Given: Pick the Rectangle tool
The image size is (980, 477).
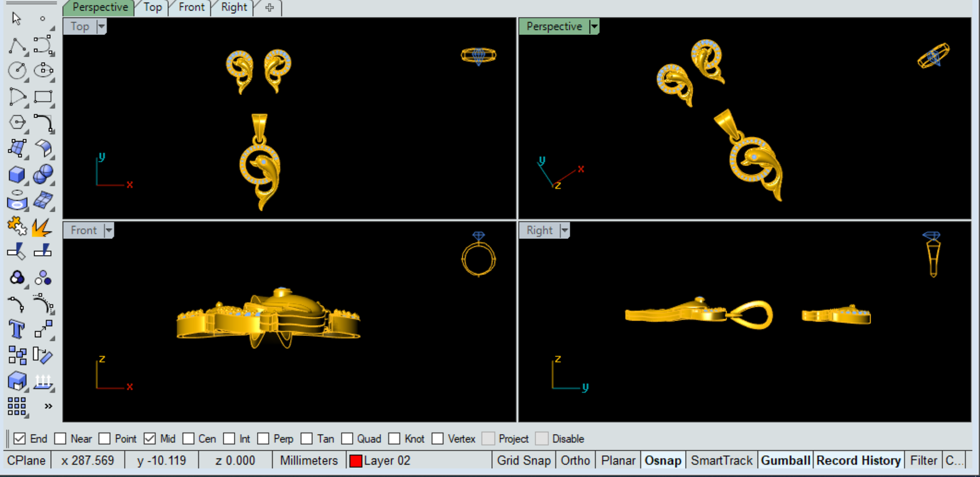Looking at the screenshot, I should tap(43, 97).
